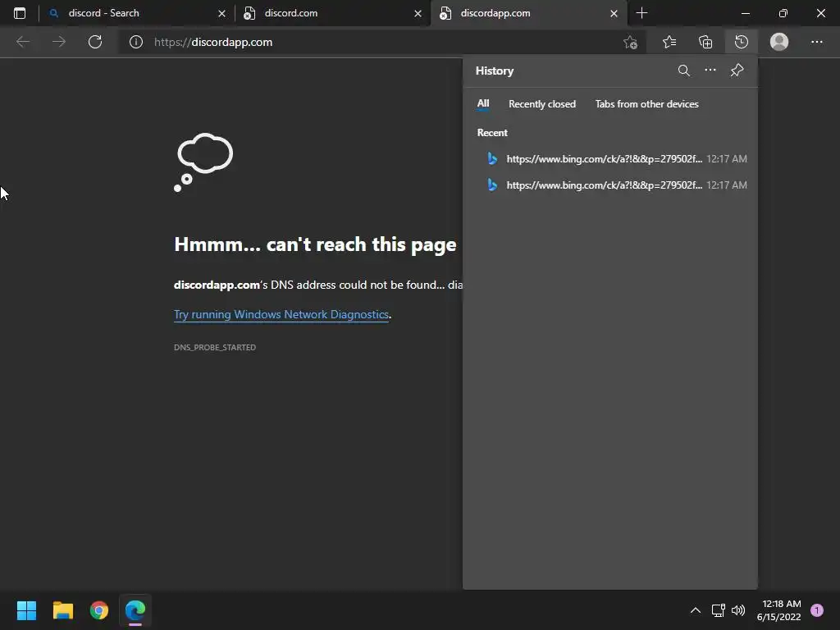This screenshot has width=840, height=630.
Task: Minimize the Edge browser window
Action: (x=745, y=13)
